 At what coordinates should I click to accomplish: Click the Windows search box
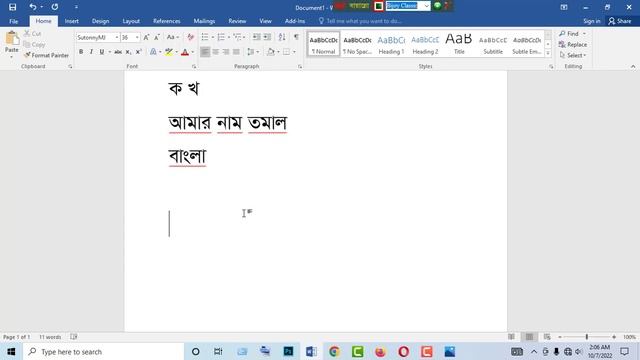(104, 351)
